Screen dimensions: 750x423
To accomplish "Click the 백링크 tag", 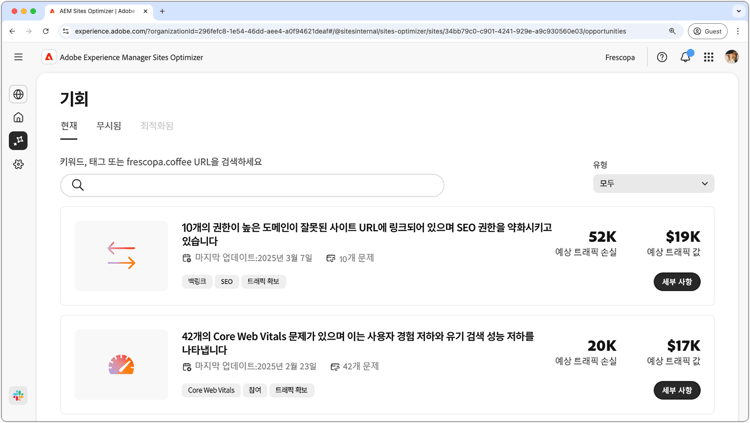I will click(197, 281).
